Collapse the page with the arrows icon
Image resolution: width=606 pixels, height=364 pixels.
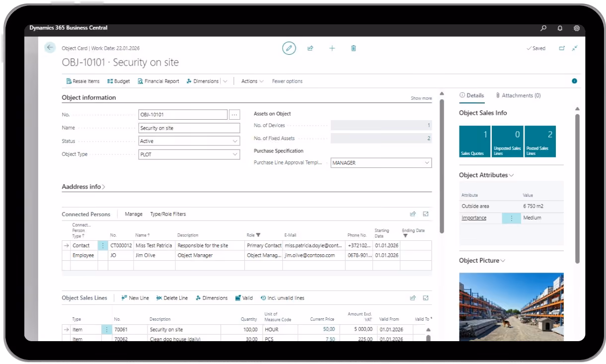click(575, 48)
